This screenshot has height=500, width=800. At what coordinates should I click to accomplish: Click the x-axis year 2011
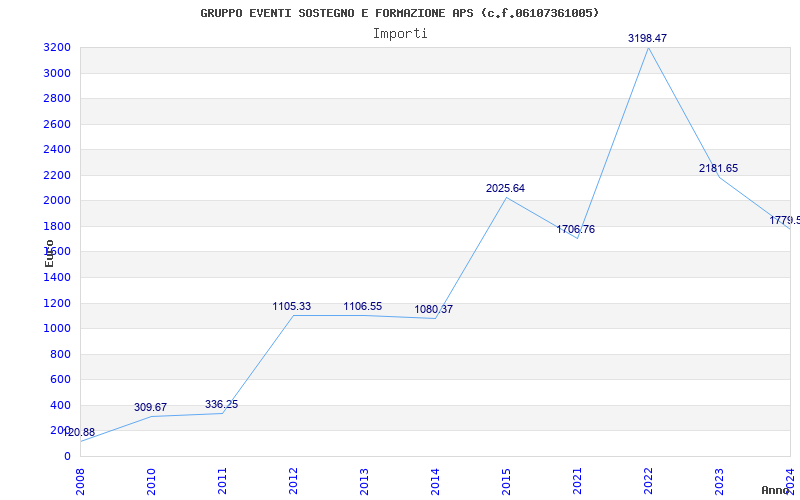point(222,482)
